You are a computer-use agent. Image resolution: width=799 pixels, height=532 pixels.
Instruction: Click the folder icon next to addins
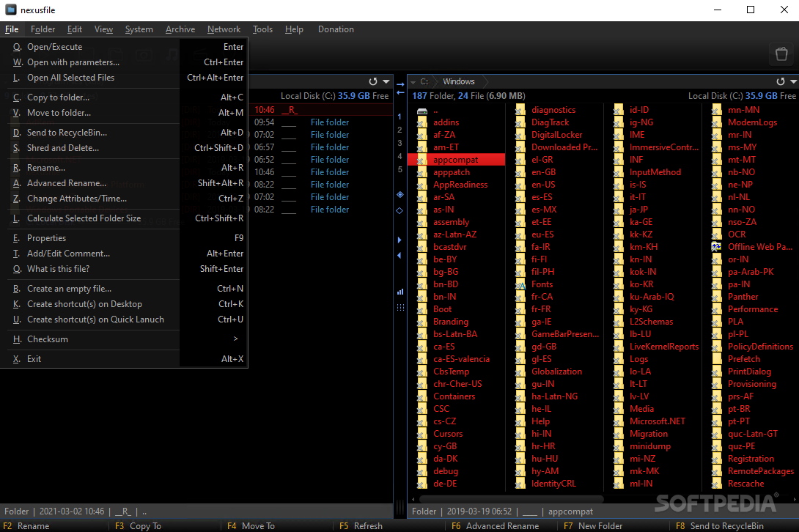[422, 122]
